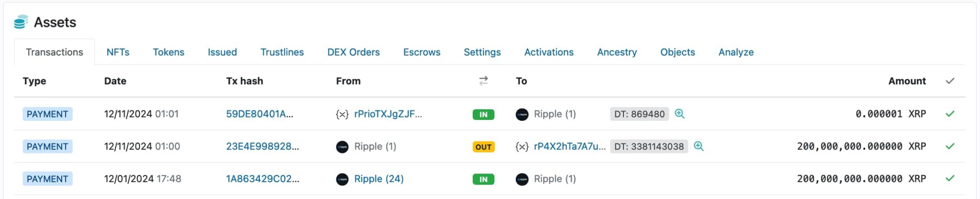Click the swap arrows direction column icon

pyautogui.click(x=483, y=81)
